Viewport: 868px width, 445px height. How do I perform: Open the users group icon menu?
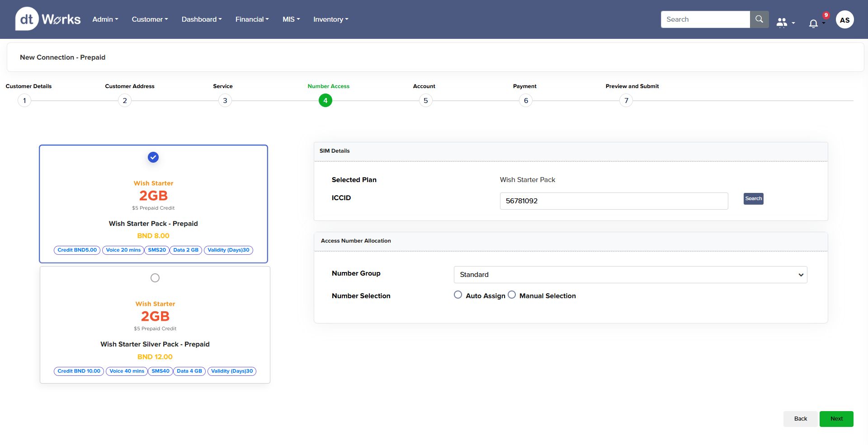[x=785, y=22]
